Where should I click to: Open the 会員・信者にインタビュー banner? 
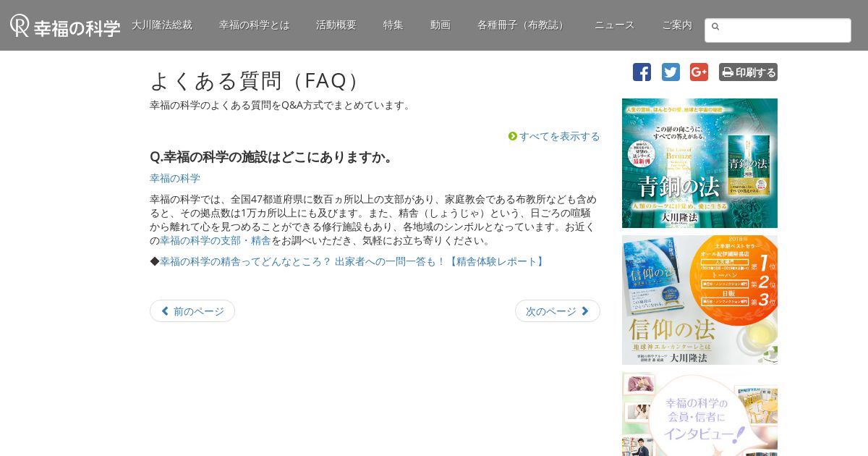click(x=699, y=414)
